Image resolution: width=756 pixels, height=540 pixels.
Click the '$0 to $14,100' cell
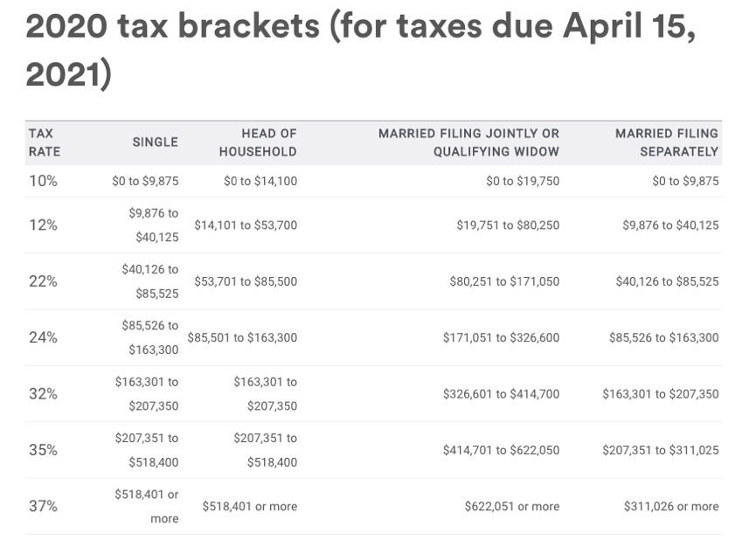260,182
